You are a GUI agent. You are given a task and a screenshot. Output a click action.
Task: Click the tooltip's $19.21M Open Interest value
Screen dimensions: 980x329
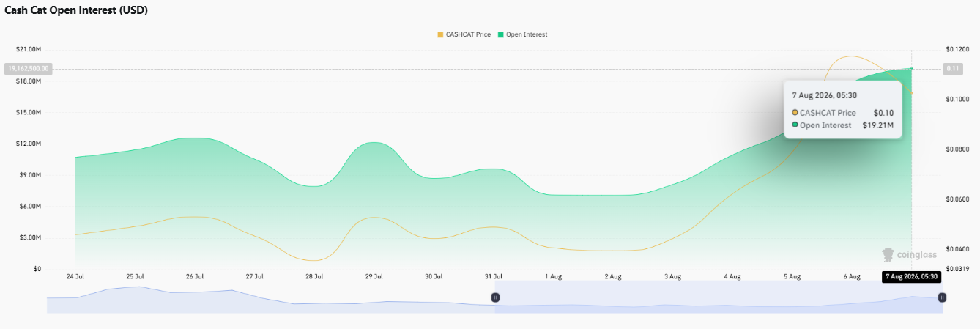pyautogui.click(x=878, y=125)
